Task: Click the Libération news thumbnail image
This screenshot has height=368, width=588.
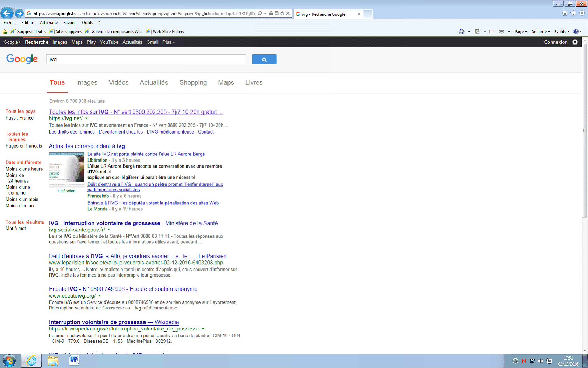Action: click(x=66, y=168)
